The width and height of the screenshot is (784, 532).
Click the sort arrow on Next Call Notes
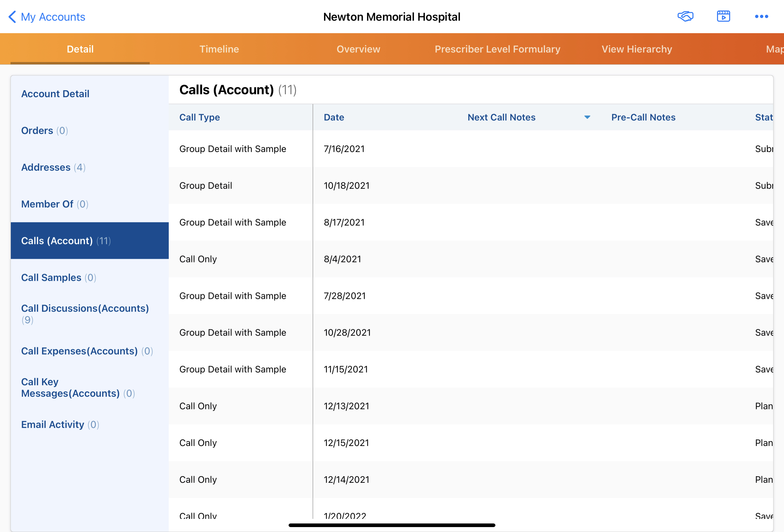pos(587,117)
